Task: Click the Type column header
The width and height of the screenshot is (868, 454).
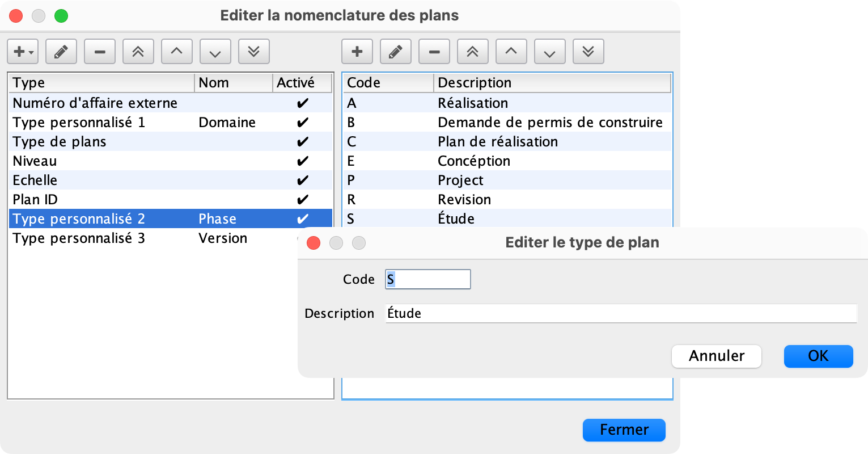Action: [102, 83]
